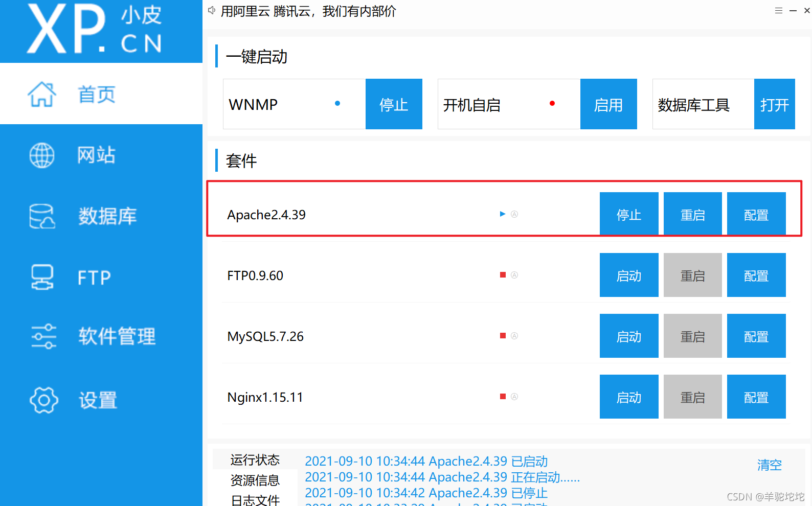Click the database cloud icon
This screenshot has height=506, width=812.
(42, 216)
